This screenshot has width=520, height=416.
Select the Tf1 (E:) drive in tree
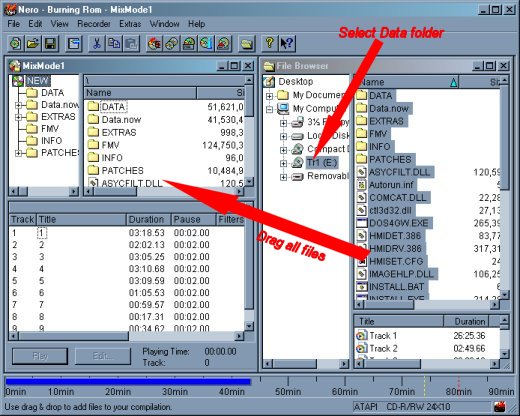tap(322, 163)
